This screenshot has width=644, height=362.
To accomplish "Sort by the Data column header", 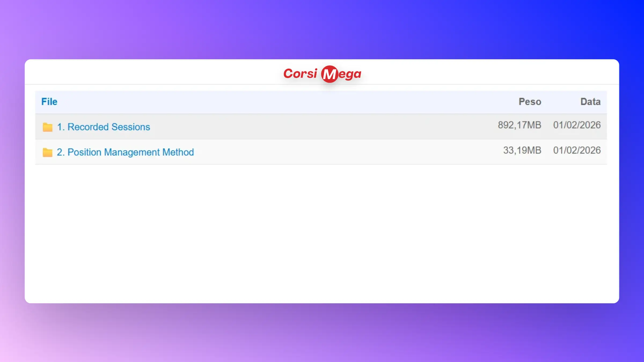I will pyautogui.click(x=590, y=102).
